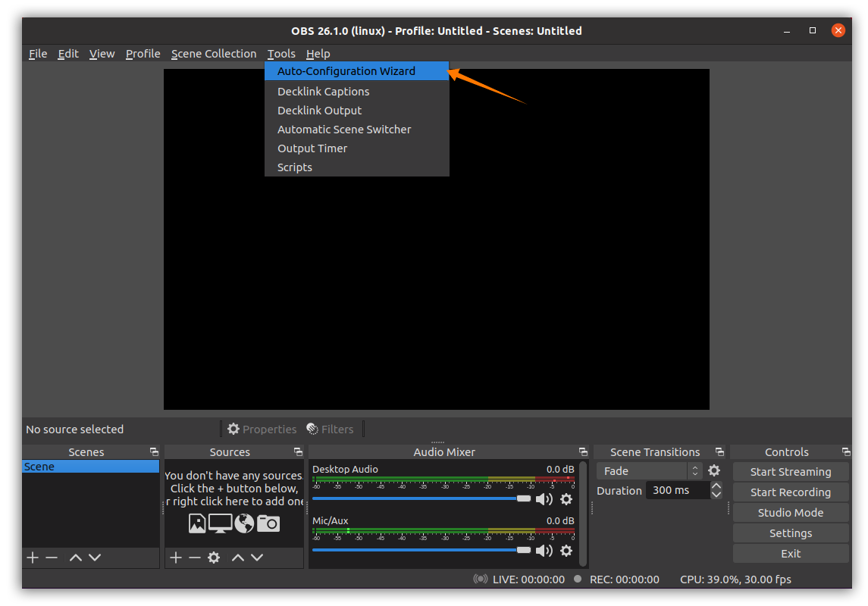Open the File menu
The width and height of the screenshot is (868, 606).
click(38, 54)
